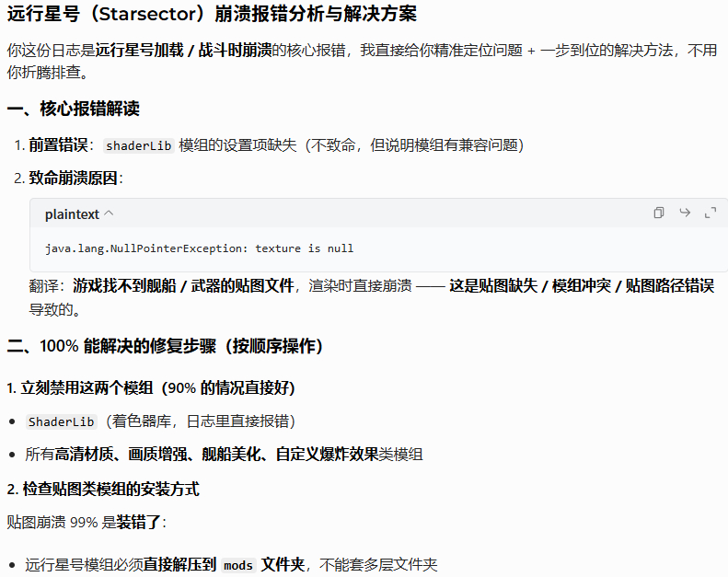Click the page title 远行星号（Starsector）崩溃报错分析与解决方案
Viewport: 728px width, 577px height.
tap(212, 14)
